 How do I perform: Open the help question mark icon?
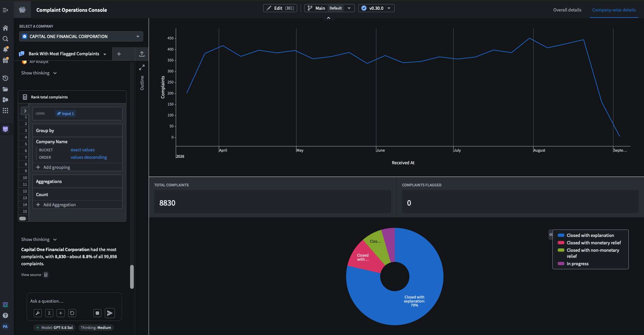click(5, 315)
